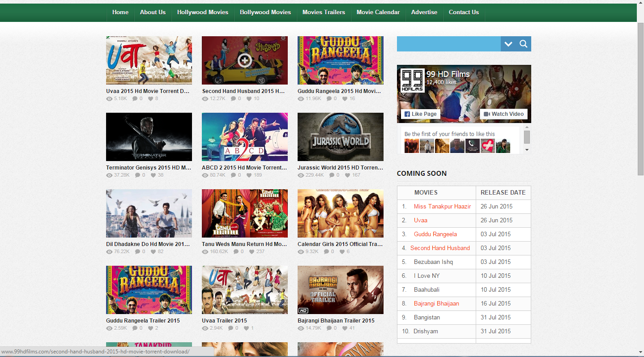Click the zoom plus icon on Second Hand Husband
Viewport: 644px width, 357px height.
[245, 60]
